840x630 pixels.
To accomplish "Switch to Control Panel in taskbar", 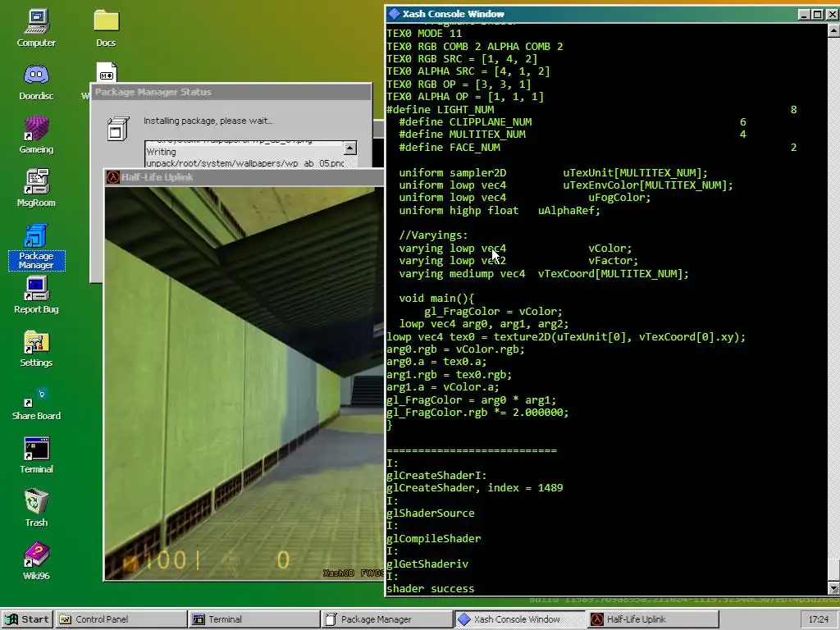I will click(x=121, y=619).
